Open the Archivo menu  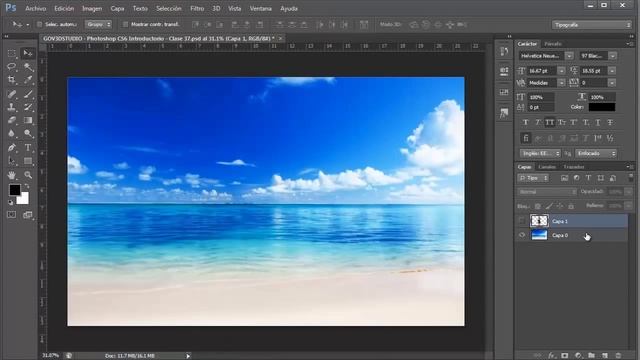[36, 8]
